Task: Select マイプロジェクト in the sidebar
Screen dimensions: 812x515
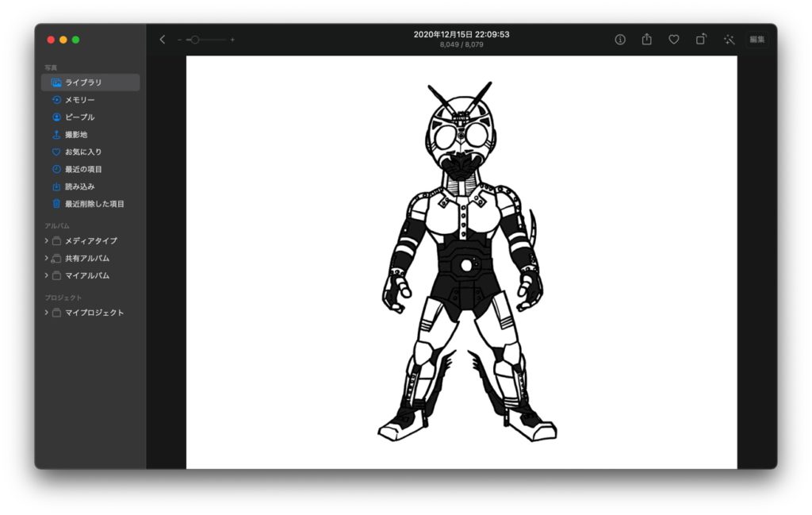Action: coord(94,313)
